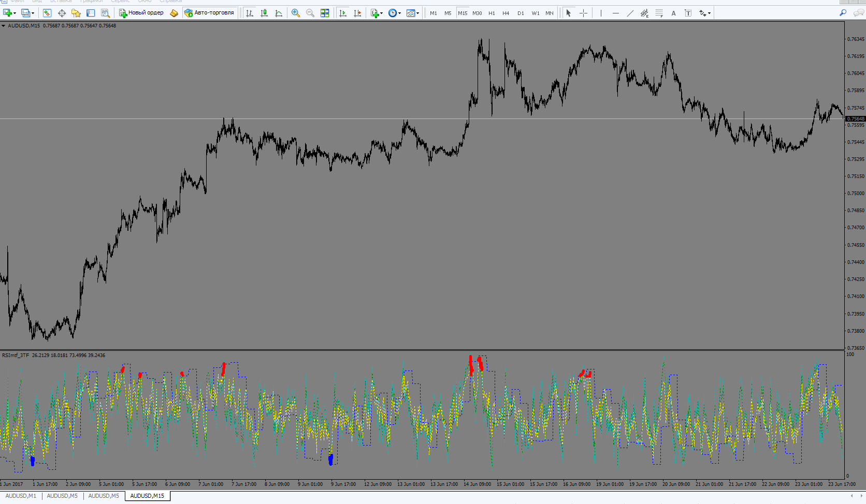Click the RSImtf_3TF indicator label
The height and width of the screenshot is (504, 866).
coord(16,355)
